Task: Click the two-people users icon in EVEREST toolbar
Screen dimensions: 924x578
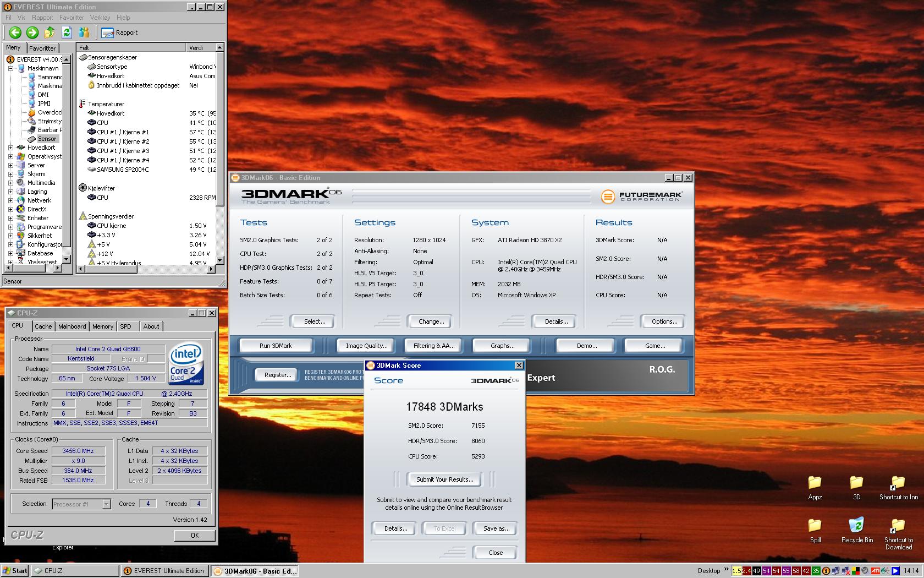Action: pyautogui.click(x=84, y=32)
